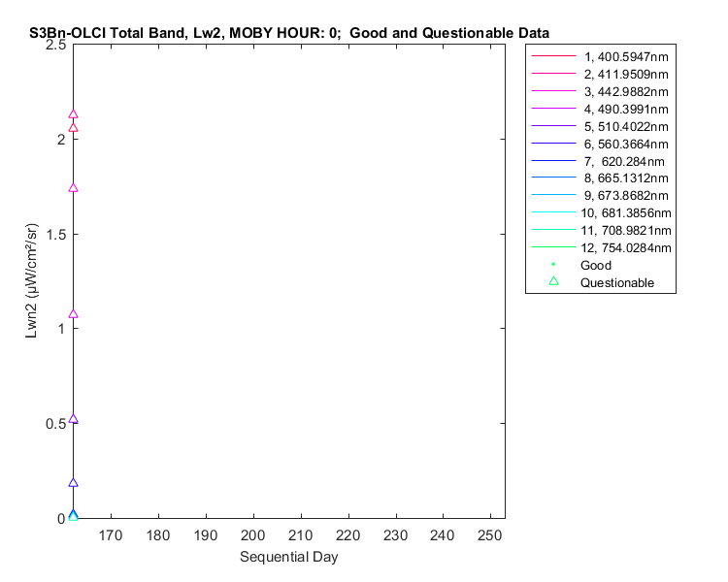This screenshot has height=582, width=728.
Task: Click the green line swatch for 754.0284nm
Action: [x=553, y=247]
